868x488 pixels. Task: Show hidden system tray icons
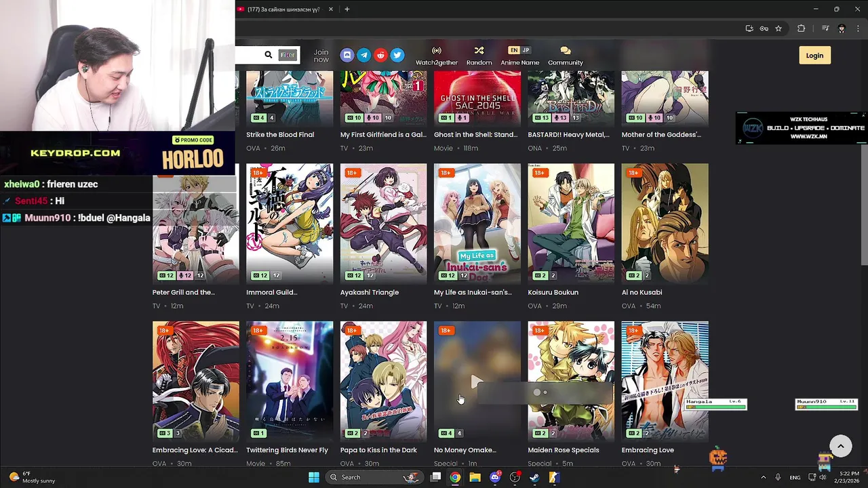pos(763,477)
